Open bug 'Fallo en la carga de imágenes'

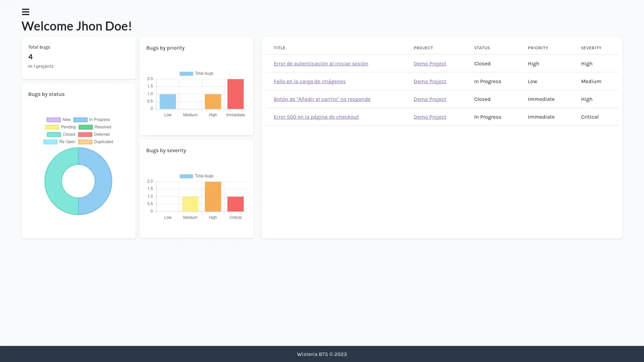[x=310, y=81]
